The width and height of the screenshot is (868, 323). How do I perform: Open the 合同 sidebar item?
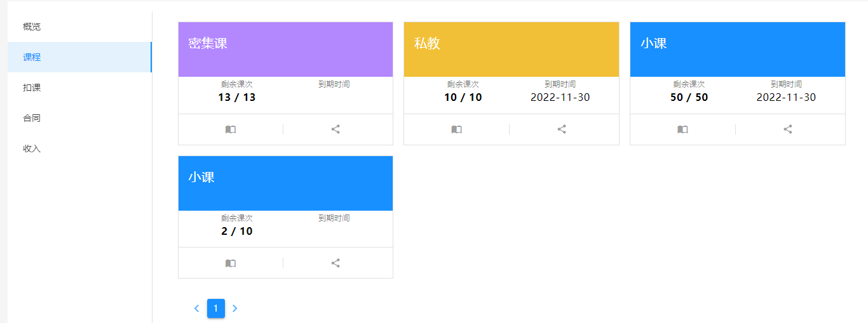click(32, 118)
